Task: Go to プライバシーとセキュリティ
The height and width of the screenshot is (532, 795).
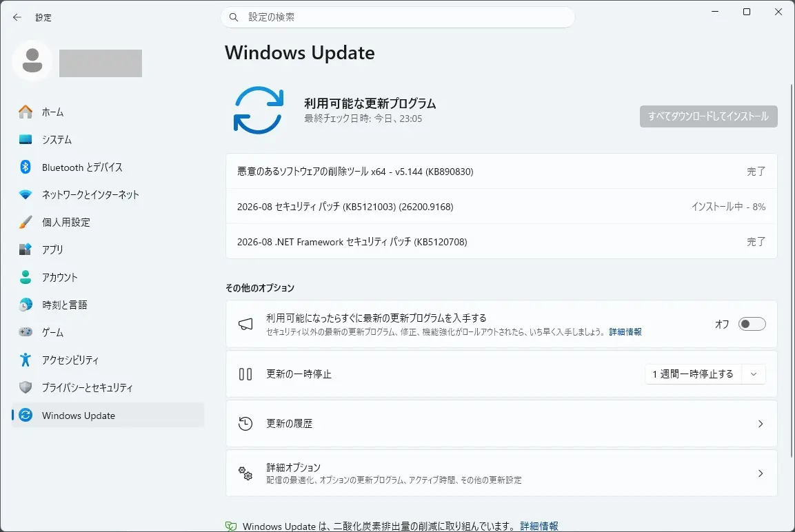Action: click(x=108, y=387)
